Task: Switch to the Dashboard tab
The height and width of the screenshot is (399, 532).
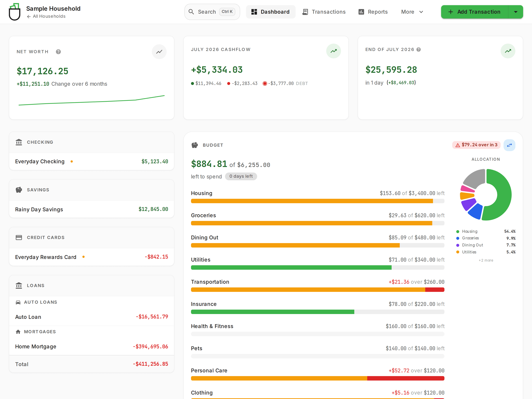Action: tap(271, 12)
